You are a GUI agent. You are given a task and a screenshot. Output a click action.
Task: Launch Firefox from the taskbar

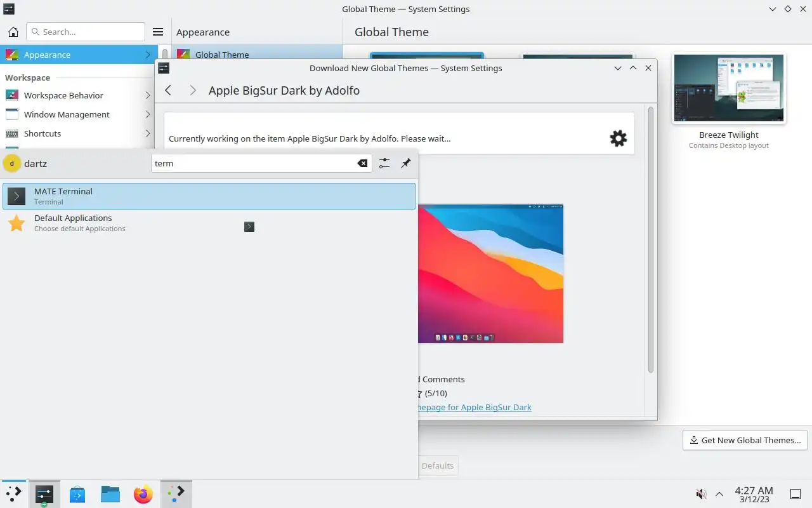[x=143, y=493]
